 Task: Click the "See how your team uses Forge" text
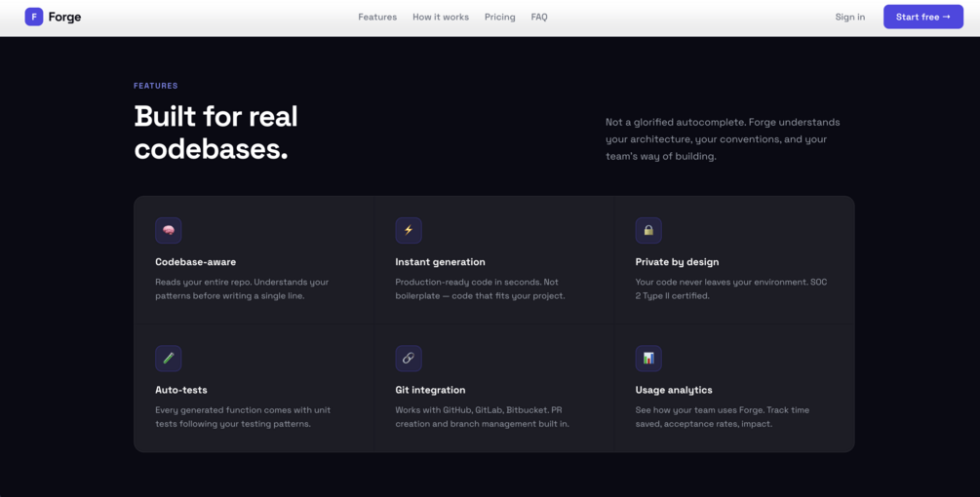coord(723,417)
